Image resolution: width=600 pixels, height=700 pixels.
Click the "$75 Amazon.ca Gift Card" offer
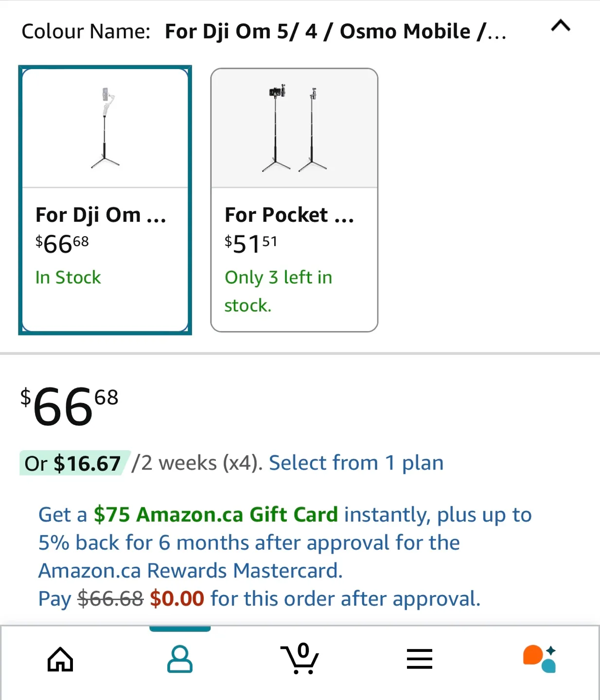point(215,514)
